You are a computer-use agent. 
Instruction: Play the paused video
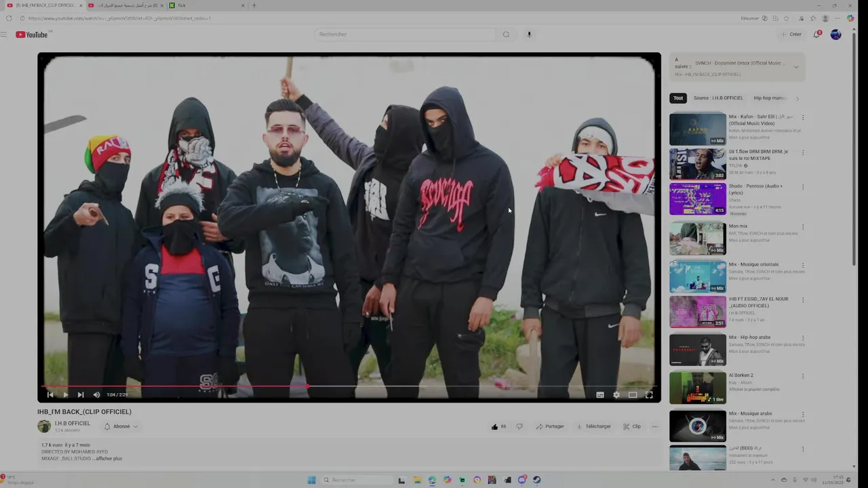65,394
